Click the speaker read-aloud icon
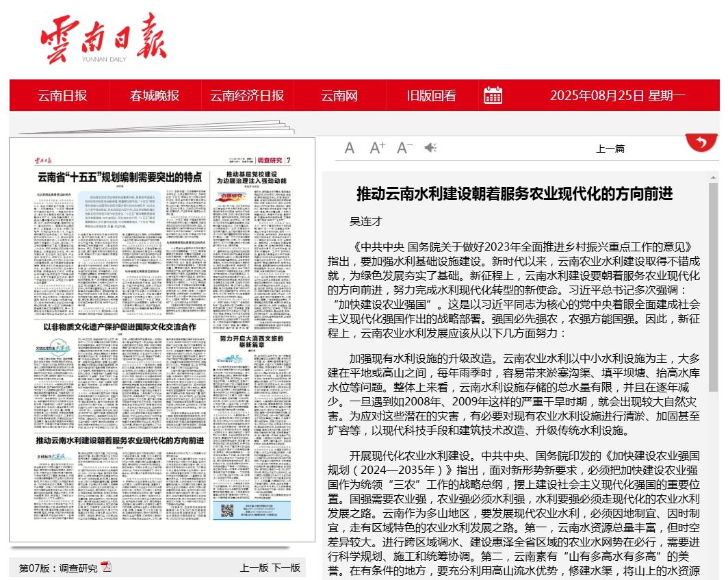The height and width of the screenshot is (580, 728). click(x=430, y=148)
